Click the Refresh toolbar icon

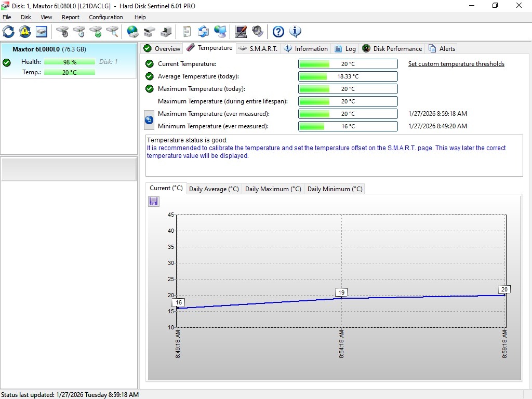(8, 32)
